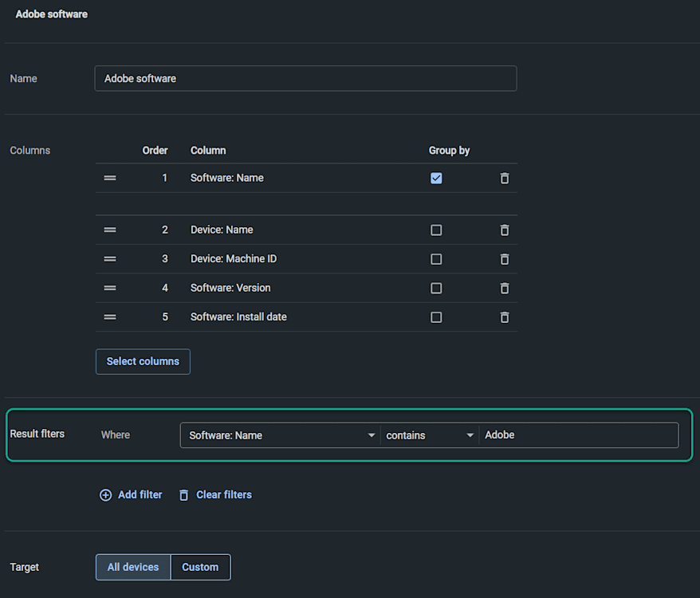
Task: Click the Software: Name column label
Action: pyautogui.click(x=226, y=178)
